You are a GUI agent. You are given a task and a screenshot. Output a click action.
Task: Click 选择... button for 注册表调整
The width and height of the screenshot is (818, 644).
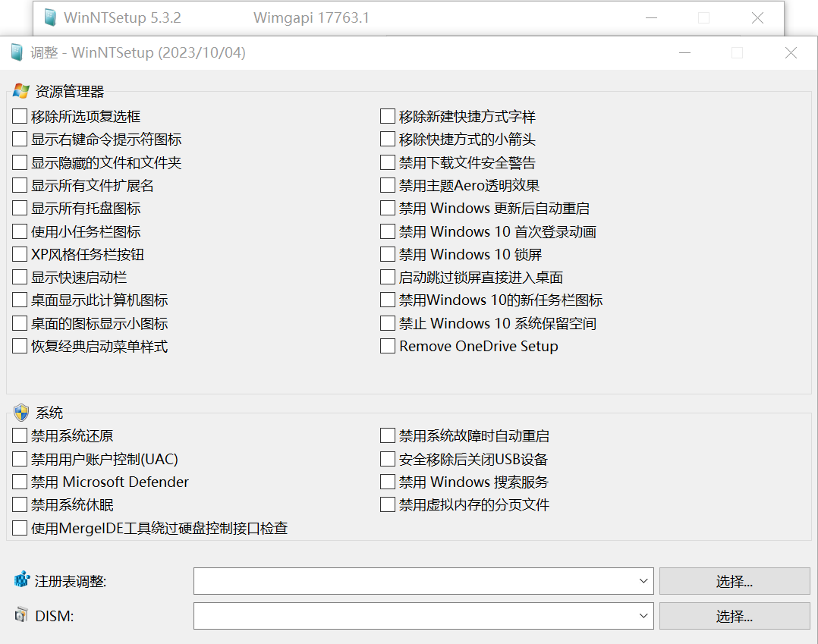click(734, 581)
